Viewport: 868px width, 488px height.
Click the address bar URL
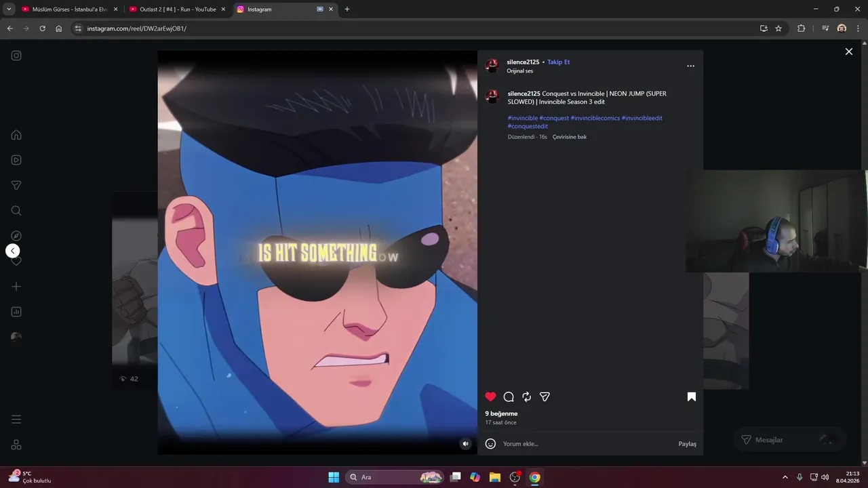(136, 28)
